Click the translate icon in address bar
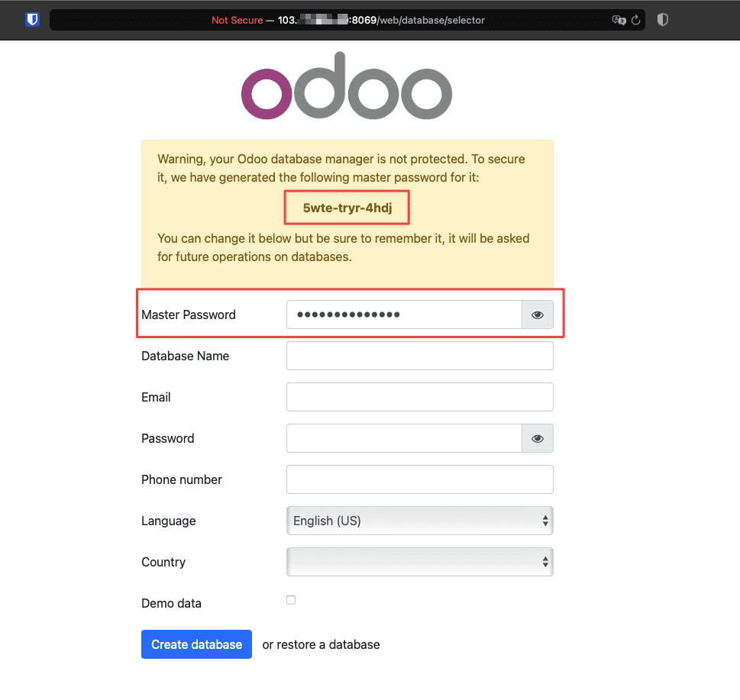The height and width of the screenshot is (700, 740). pyautogui.click(x=618, y=20)
